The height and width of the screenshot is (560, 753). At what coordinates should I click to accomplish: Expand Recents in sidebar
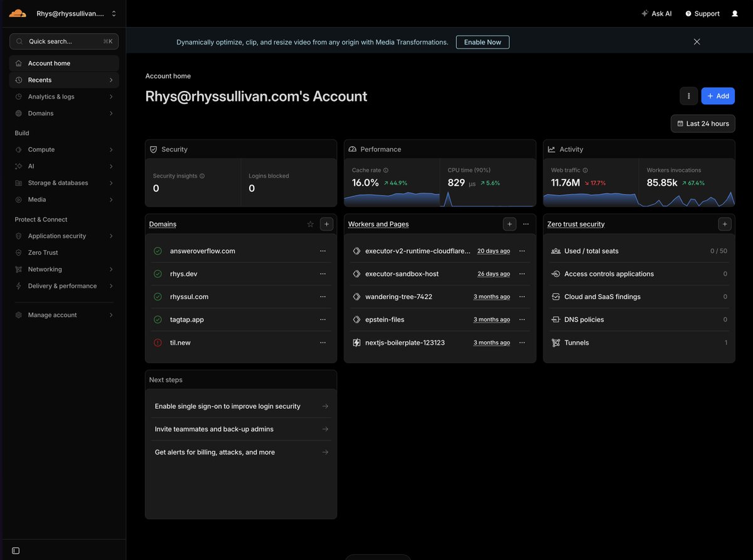64,80
